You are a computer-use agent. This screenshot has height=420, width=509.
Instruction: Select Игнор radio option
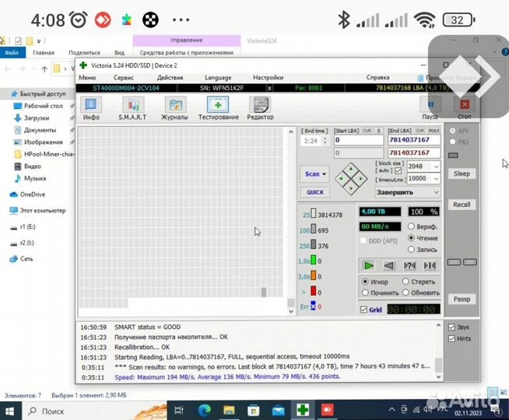[x=365, y=282]
